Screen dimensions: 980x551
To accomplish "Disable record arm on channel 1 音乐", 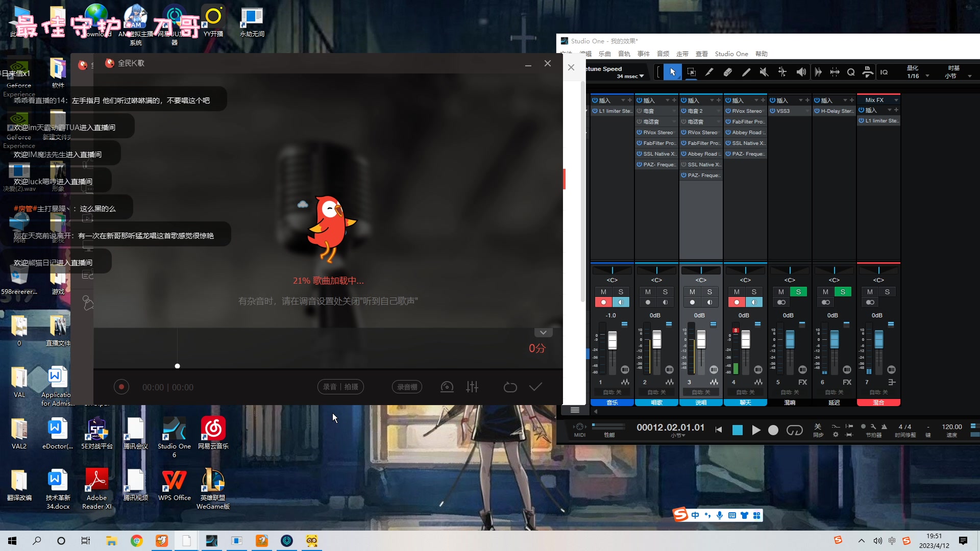I will point(603,303).
